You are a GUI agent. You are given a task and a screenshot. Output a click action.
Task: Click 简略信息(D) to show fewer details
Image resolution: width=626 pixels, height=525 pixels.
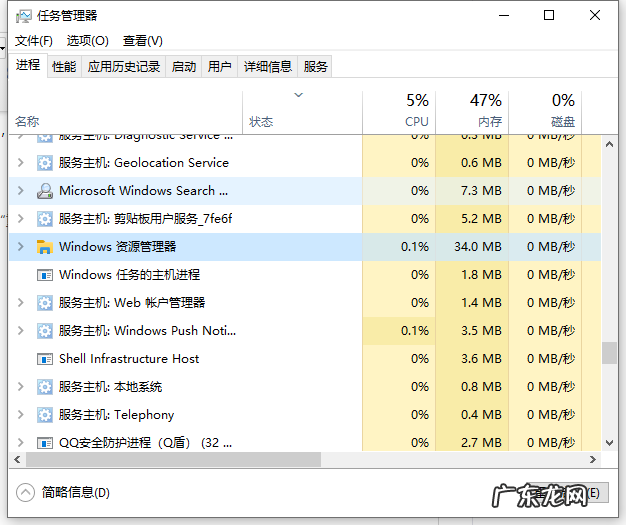[x=75, y=493]
